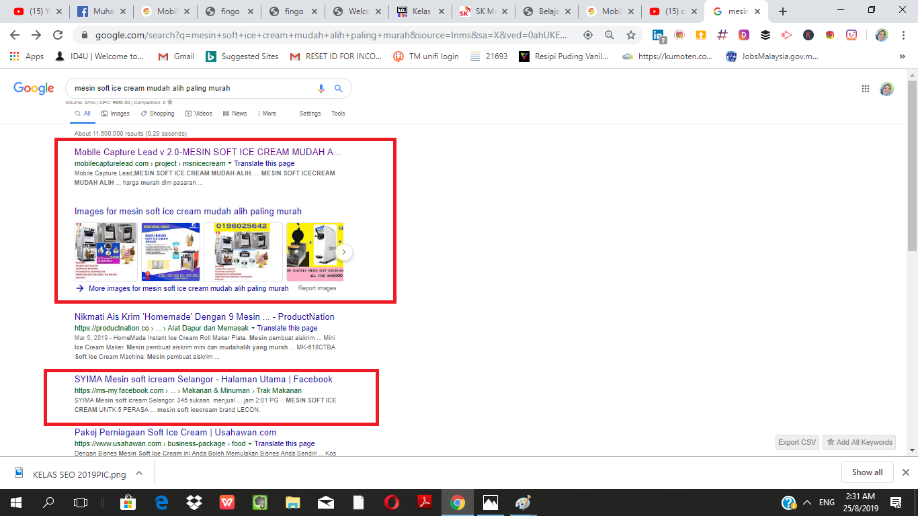Click the Google search text field
Screen dimensions: 918x516
(x=192, y=88)
